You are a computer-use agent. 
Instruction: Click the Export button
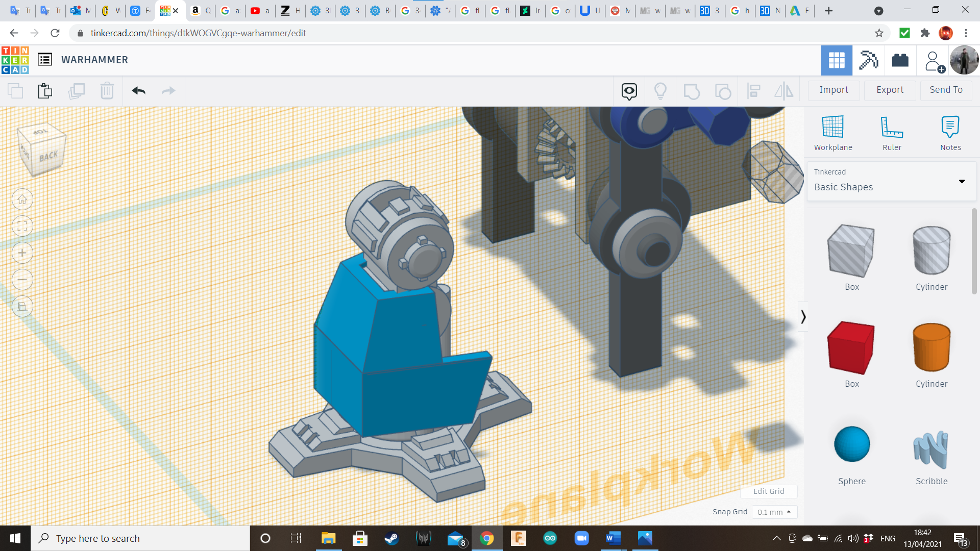pos(890,90)
